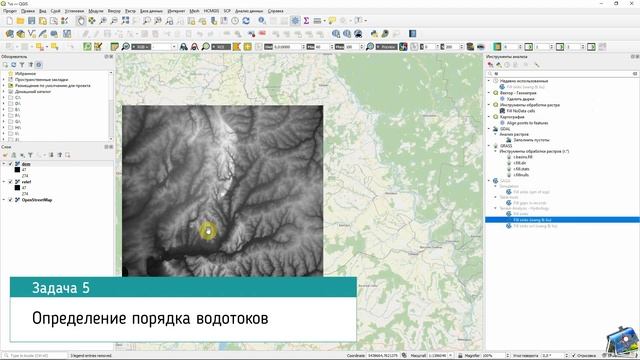The width and height of the screenshot is (640, 360).
Task: Click the Open project folder icon
Action: click(x=20, y=21)
